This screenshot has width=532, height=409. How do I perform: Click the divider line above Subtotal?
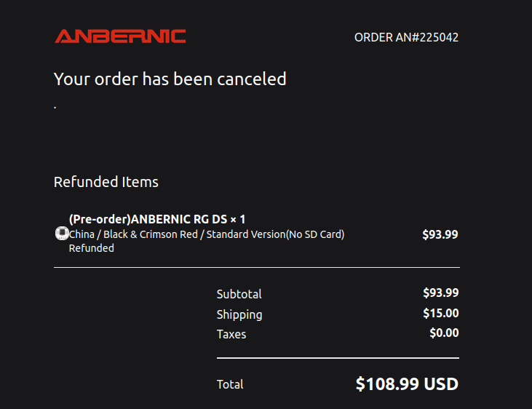pyautogui.click(x=256, y=268)
